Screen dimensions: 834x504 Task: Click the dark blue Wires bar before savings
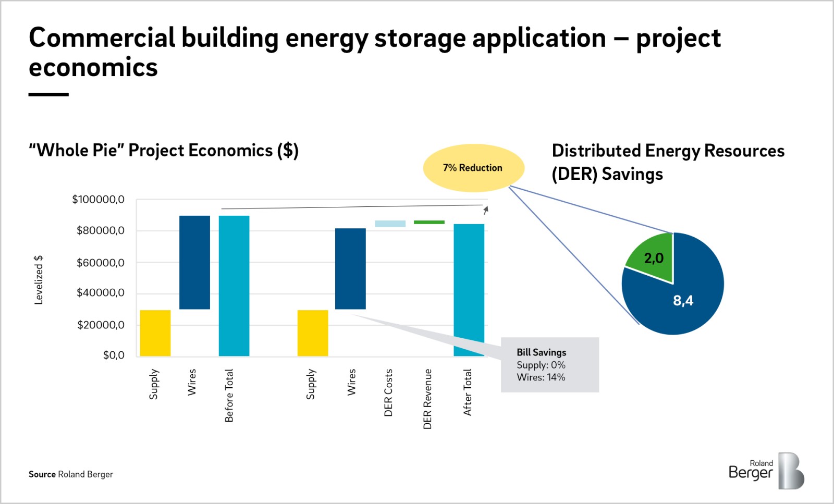pyautogui.click(x=193, y=261)
